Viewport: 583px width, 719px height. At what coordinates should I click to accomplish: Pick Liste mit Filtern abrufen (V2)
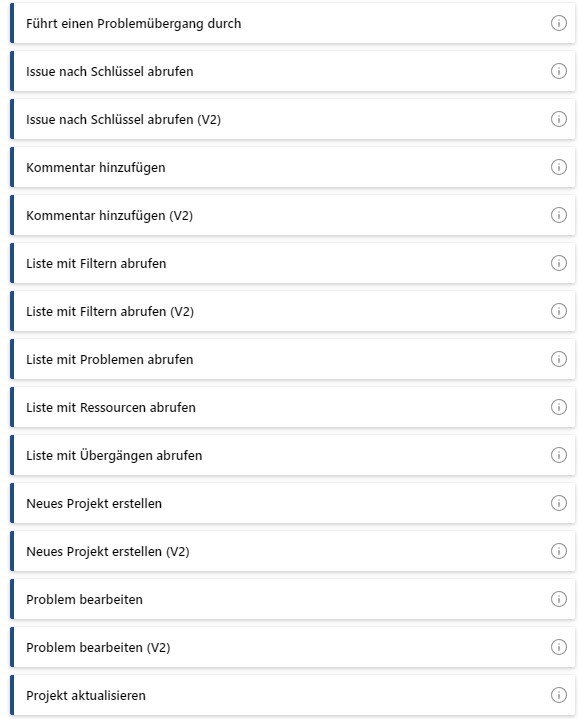point(293,311)
